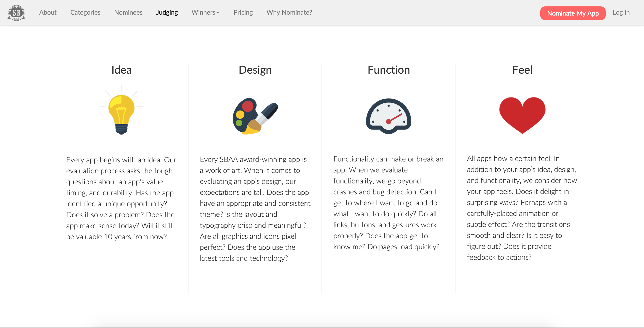Screen dimensions: 644x328
Task: Select the Judging nav item
Action: [167, 13]
